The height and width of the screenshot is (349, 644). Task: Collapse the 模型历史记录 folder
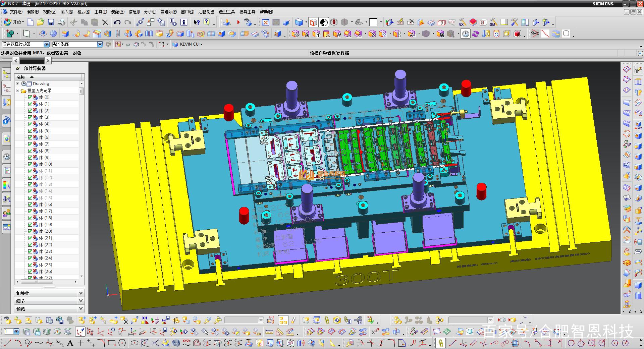coord(18,91)
